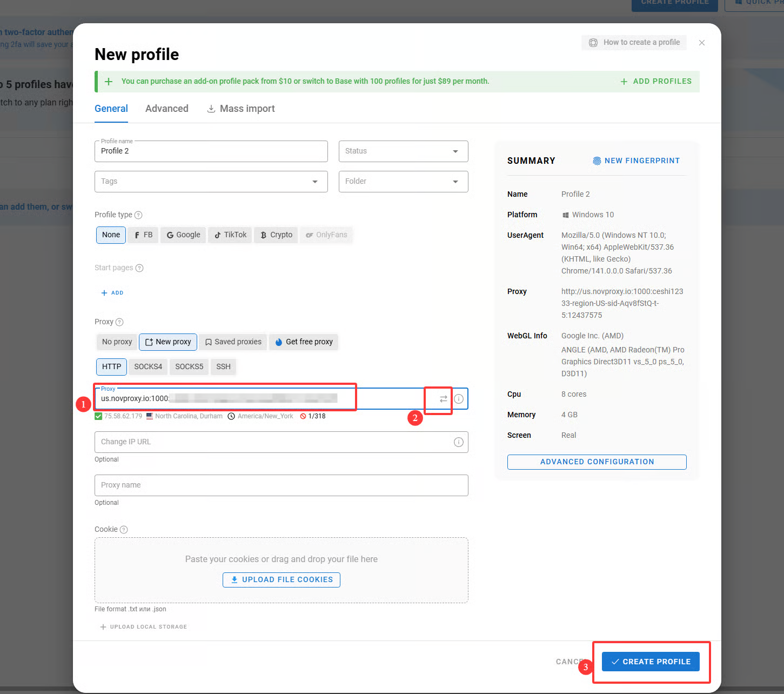784x694 pixels.
Task: Choose SOCKS5 proxy protocol
Action: 189,366
